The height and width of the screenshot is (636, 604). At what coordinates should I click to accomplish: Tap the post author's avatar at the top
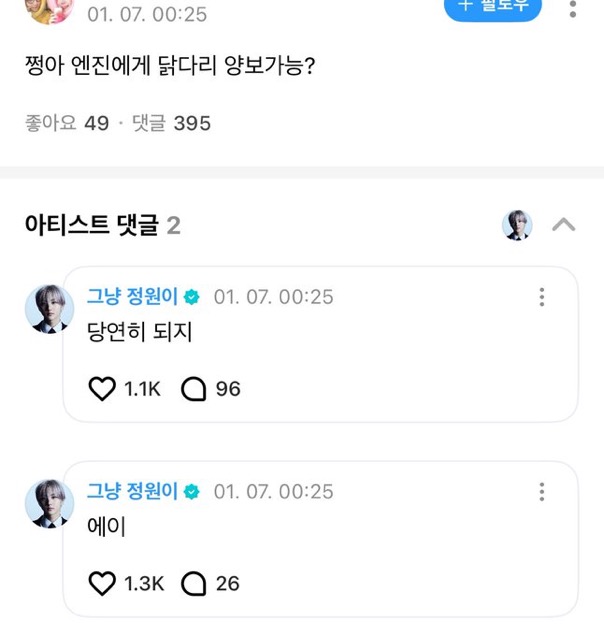(47, 10)
